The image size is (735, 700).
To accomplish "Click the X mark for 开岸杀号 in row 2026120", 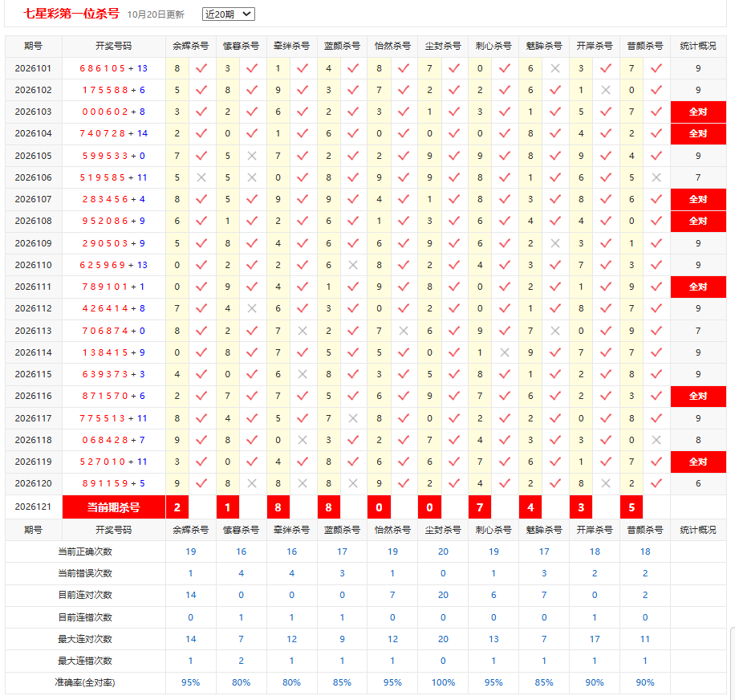I will pyautogui.click(x=606, y=483).
